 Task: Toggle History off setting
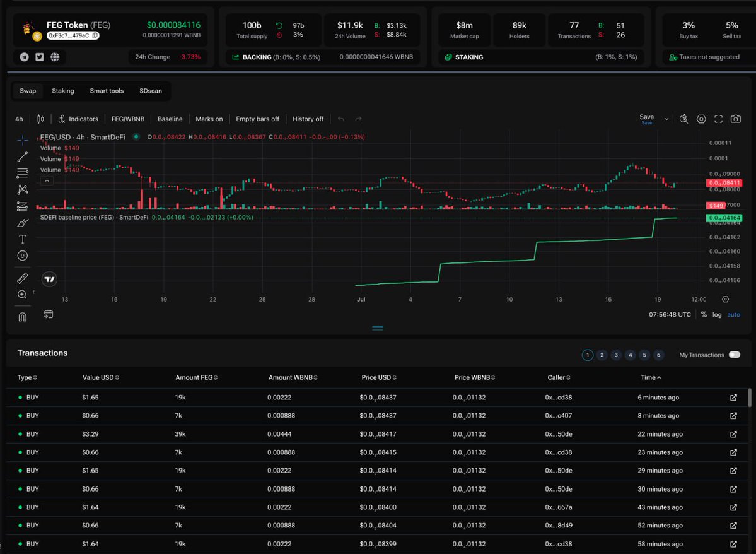308,119
